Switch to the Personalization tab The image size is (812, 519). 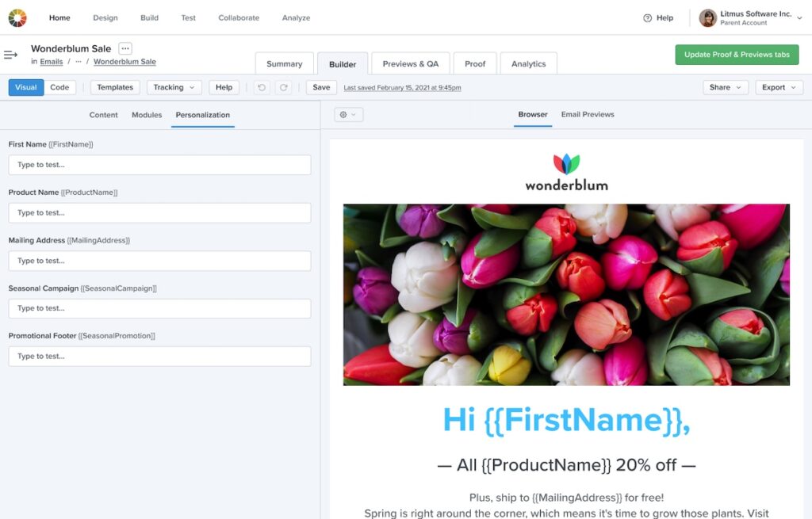coord(202,114)
